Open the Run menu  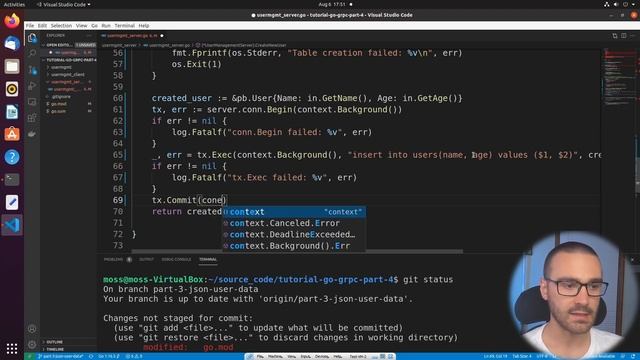(x=106, y=25)
